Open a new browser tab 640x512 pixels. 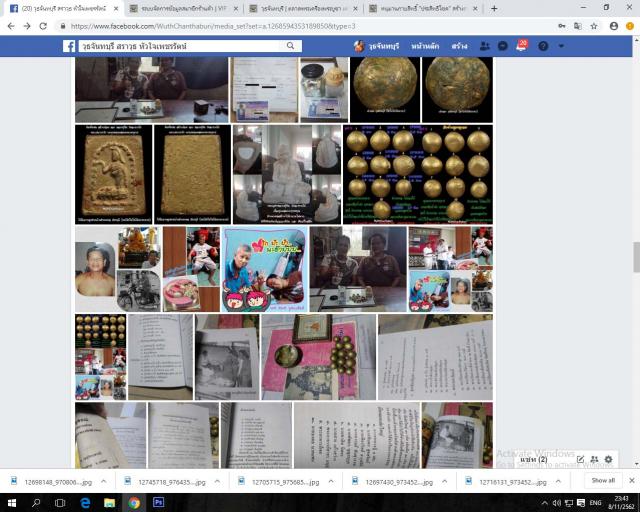pyautogui.click(x=494, y=8)
